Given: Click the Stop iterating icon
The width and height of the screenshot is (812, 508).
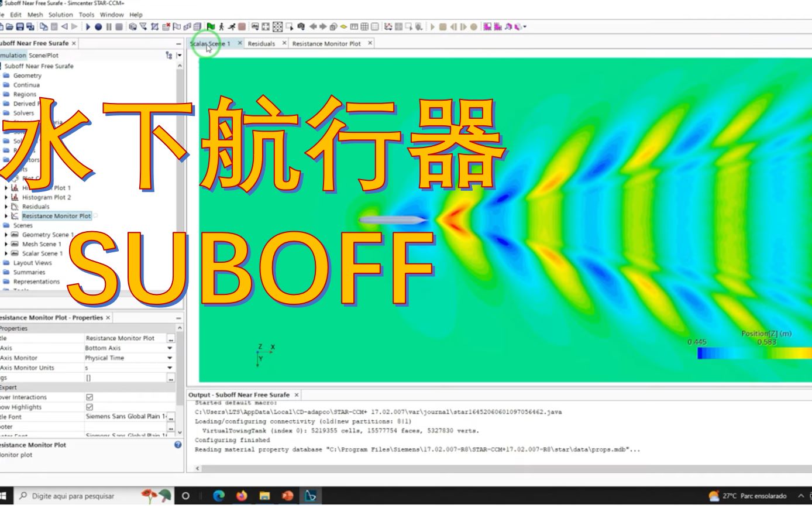Looking at the screenshot, I should pos(118,26).
